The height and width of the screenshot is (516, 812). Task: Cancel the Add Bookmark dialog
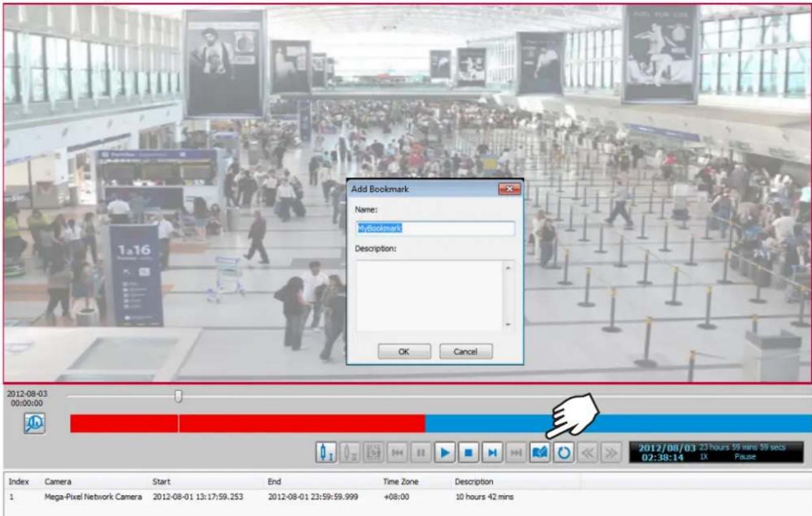[466, 351]
